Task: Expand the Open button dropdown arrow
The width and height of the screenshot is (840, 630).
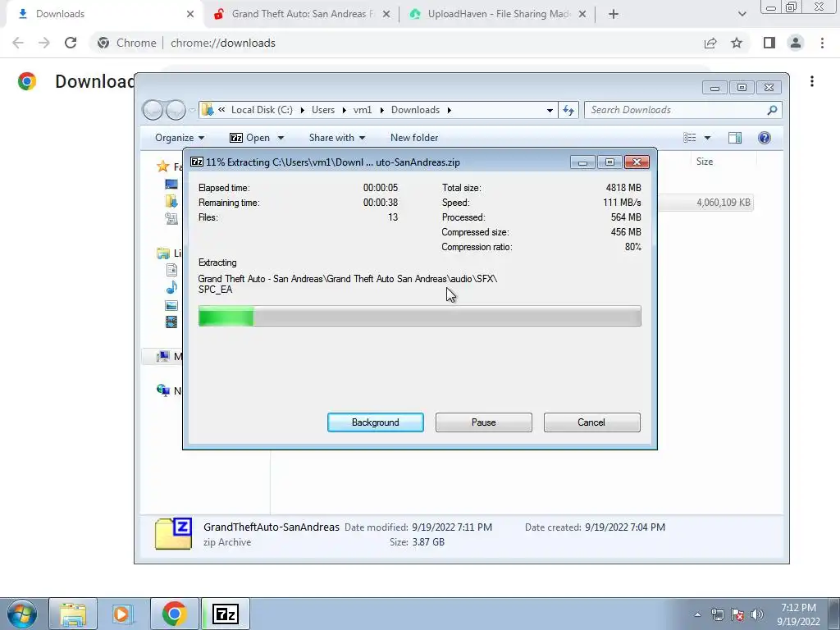Action: coord(281,138)
